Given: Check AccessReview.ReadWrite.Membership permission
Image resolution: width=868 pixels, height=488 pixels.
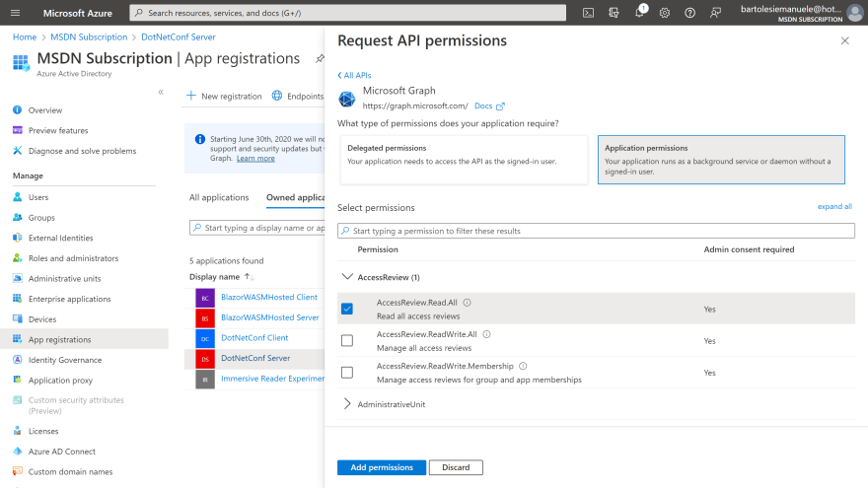Looking at the screenshot, I should tap(347, 373).
